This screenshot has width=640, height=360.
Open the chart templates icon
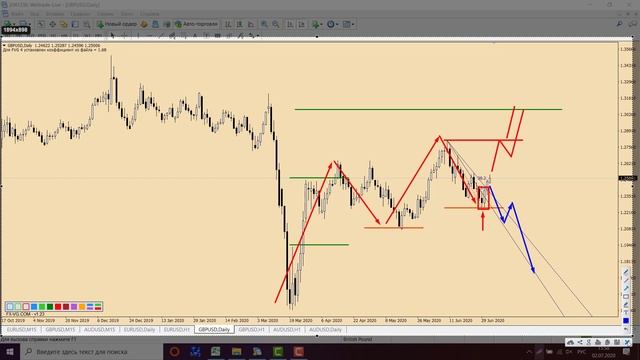pos(347,24)
